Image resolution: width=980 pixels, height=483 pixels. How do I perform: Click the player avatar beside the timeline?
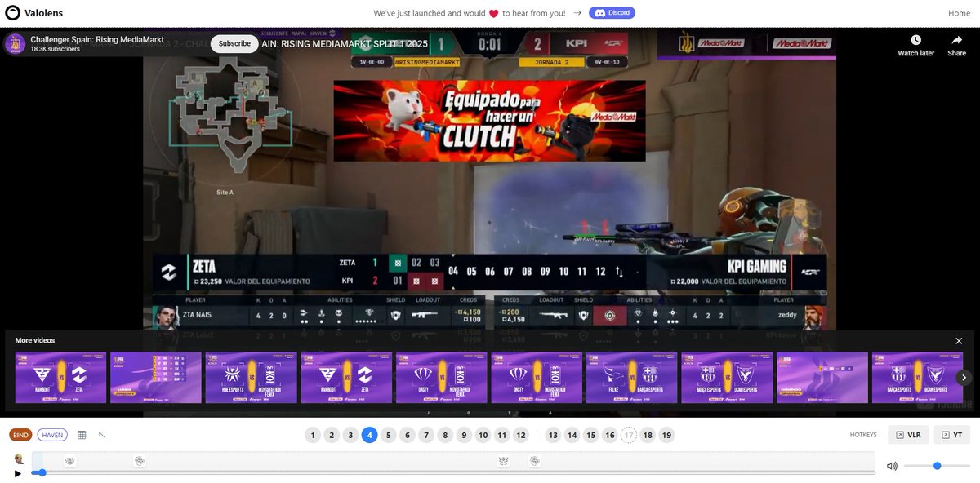click(19, 459)
